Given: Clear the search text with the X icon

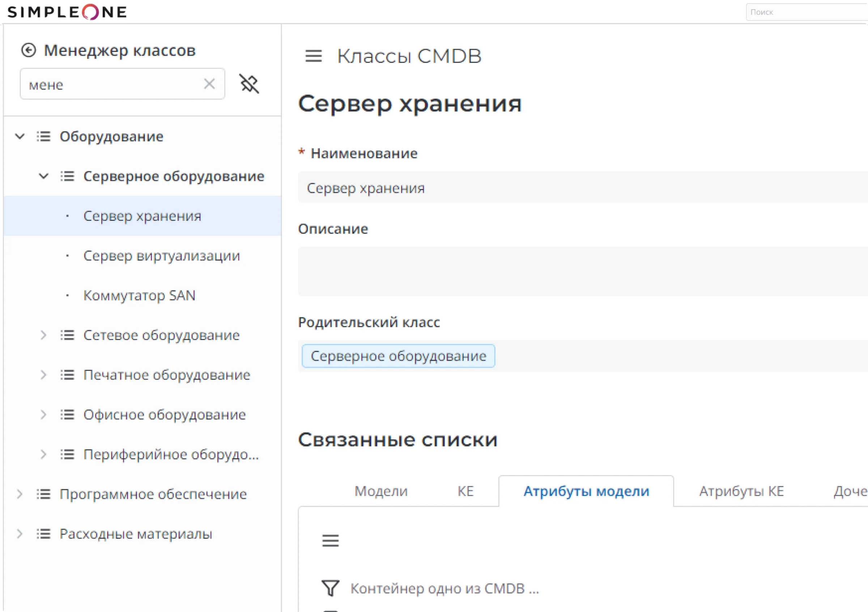Looking at the screenshot, I should 209,84.
